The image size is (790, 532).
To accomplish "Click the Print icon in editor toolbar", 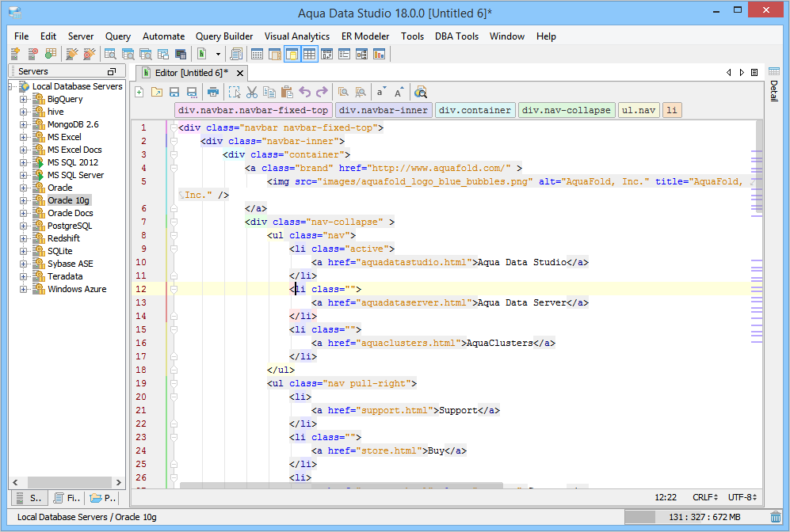I will point(213,92).
